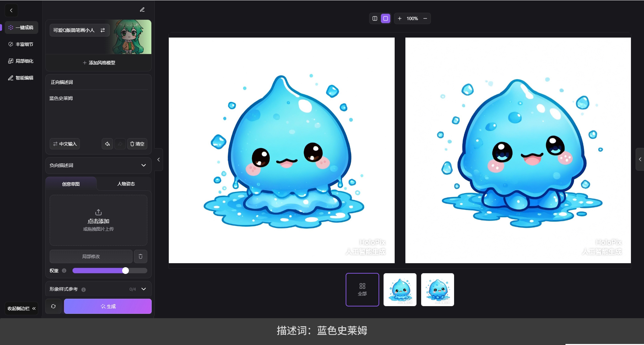
Task: Click the info icon next to 形象样式参考
Action: coord(84,289)
